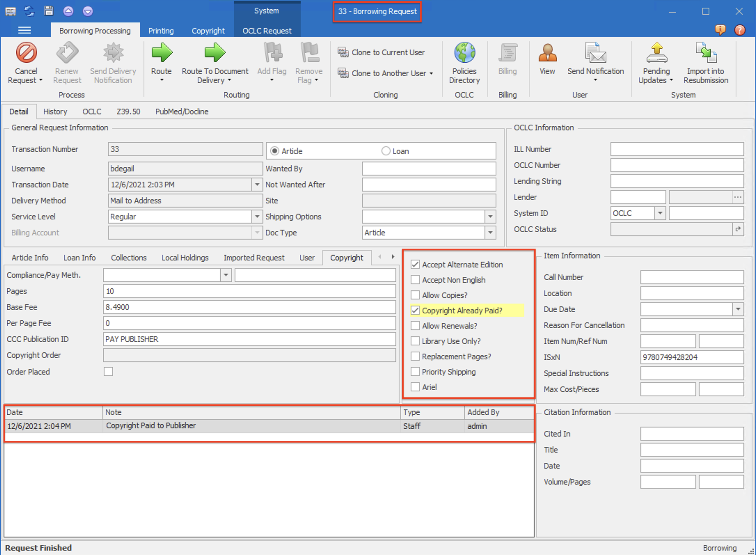756x555 pixels.
Task: Open the OCLC Request ribbon tab
Action: 267,31
